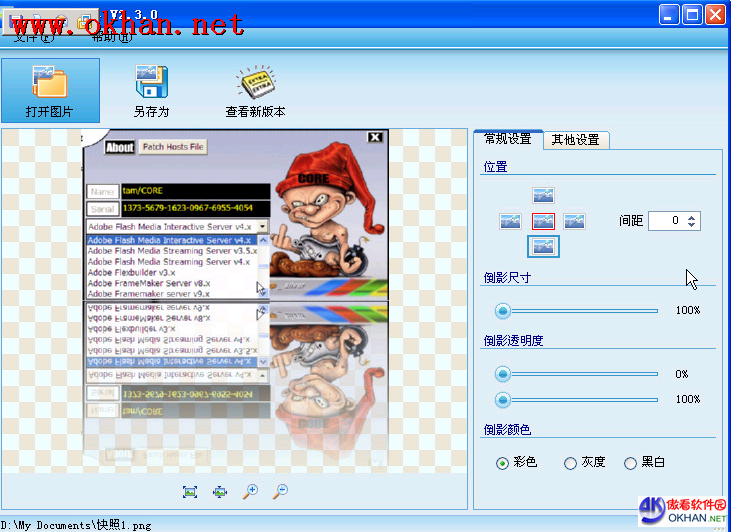Click the lower 100% transparency slider handle
The image size is (731, 532).
click(503, 400)
